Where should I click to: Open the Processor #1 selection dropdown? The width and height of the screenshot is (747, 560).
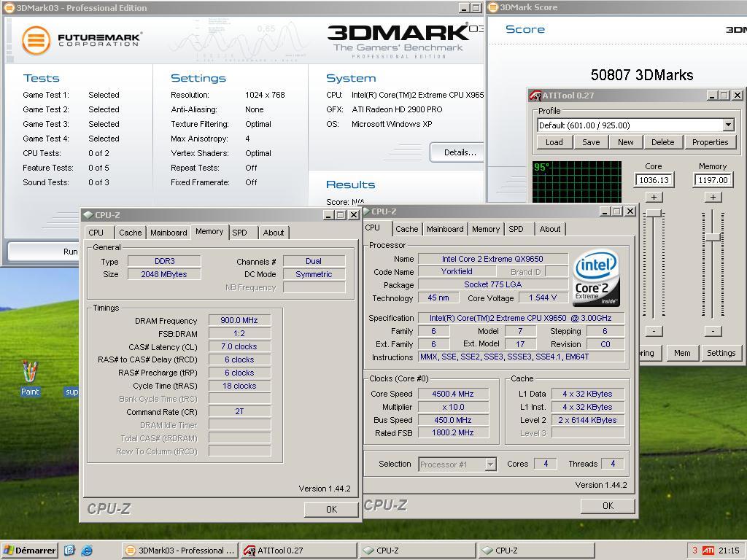[491, 464]
